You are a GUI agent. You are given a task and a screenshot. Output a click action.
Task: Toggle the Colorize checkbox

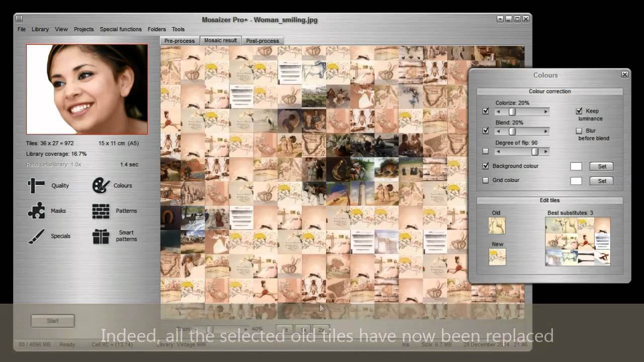[x=486, y=111]
